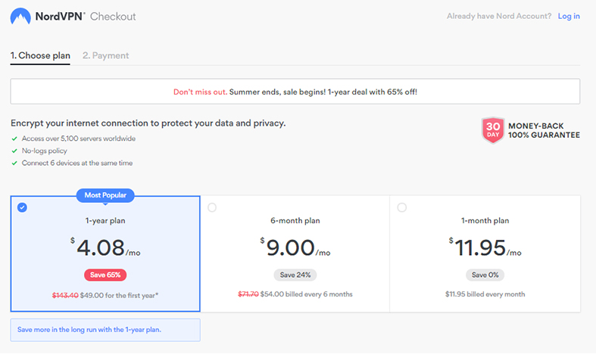Click the checkmark beside Access over 5,100 servers
This screenshot has width=596, height=364.
tap(14, 138)
